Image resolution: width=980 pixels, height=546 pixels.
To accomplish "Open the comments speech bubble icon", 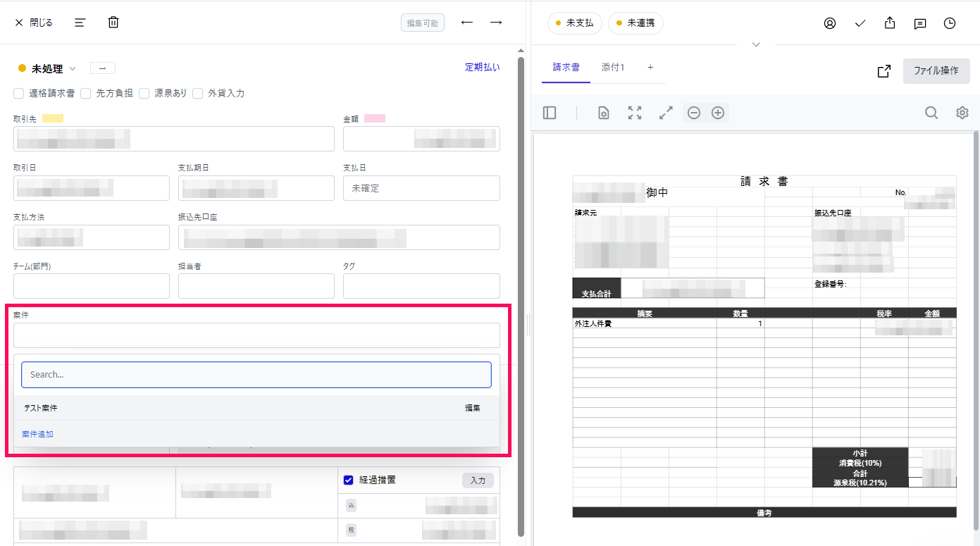I will 920,23.
